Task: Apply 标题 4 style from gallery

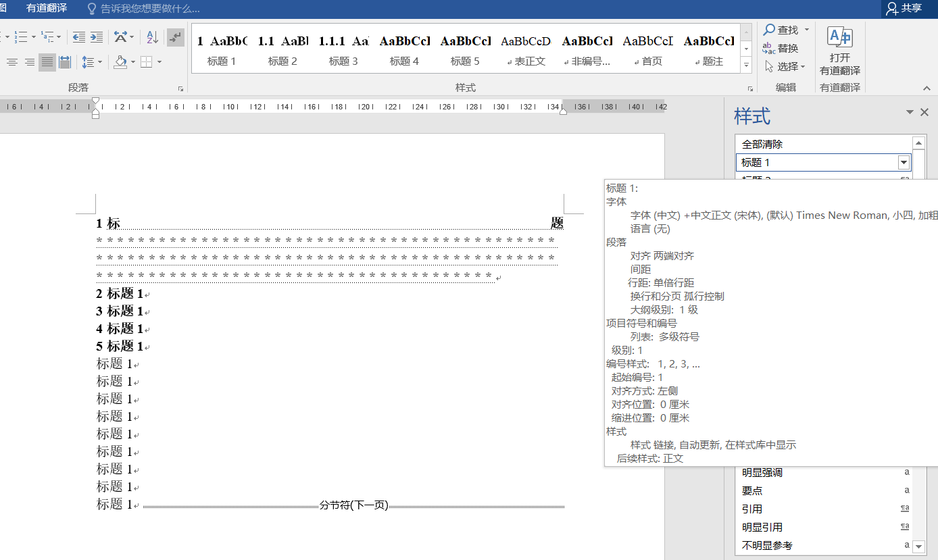Action: click(404, 49)
